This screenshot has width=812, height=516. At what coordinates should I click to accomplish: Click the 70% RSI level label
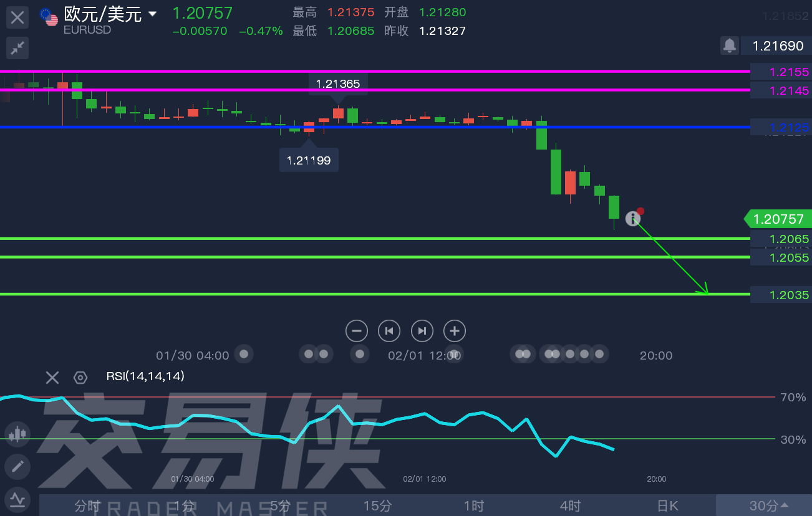793,397
